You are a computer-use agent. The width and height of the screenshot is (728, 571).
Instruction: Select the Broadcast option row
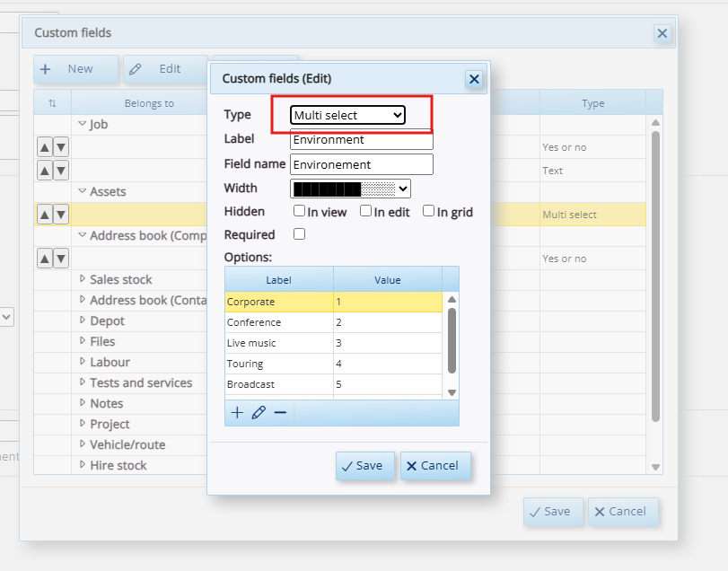333,384
